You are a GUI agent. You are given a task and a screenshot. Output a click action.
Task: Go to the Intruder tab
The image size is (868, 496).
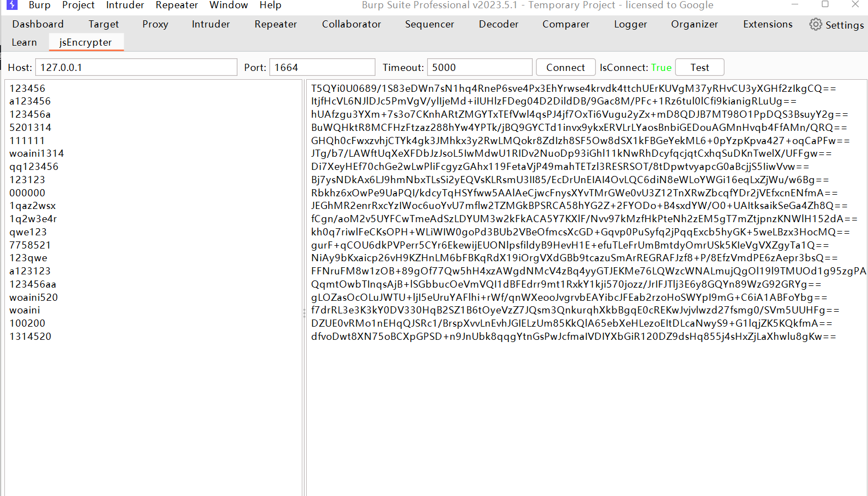(211, 24)
